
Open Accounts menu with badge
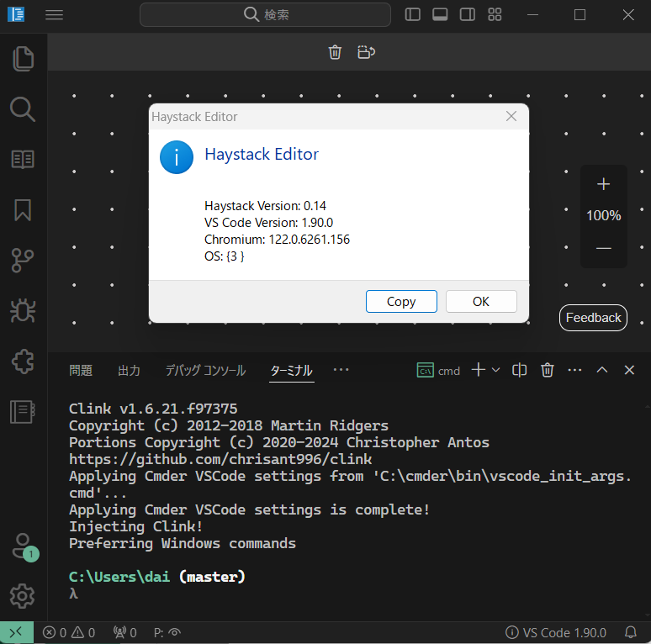[x=24, y=546]
